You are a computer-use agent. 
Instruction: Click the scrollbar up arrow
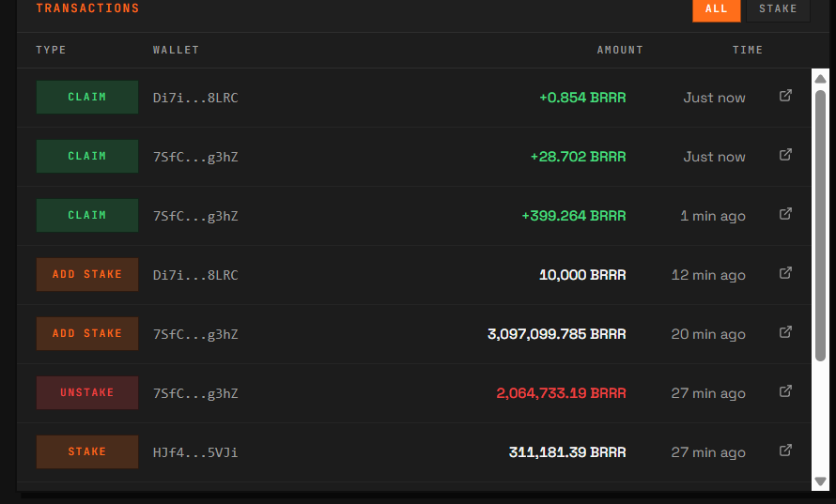(821, 79)
